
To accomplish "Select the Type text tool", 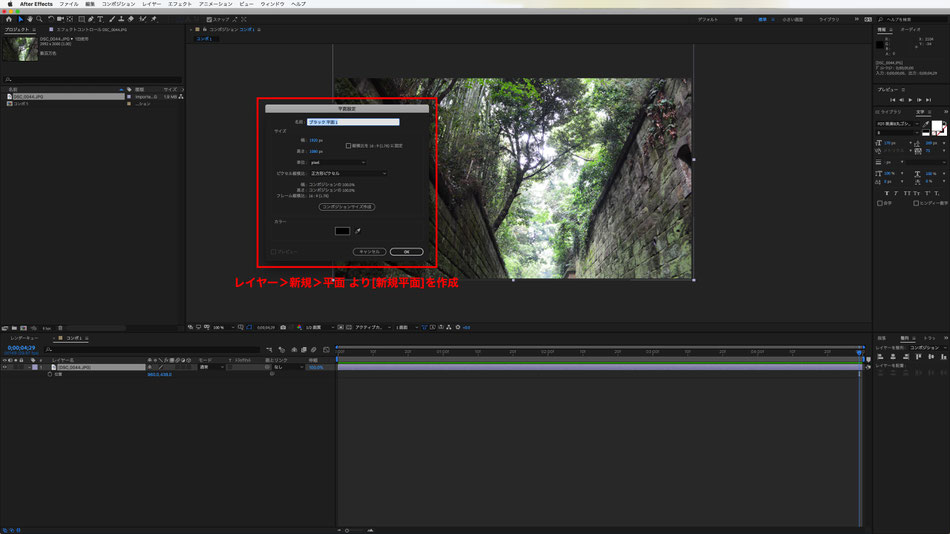I will 101,19.
